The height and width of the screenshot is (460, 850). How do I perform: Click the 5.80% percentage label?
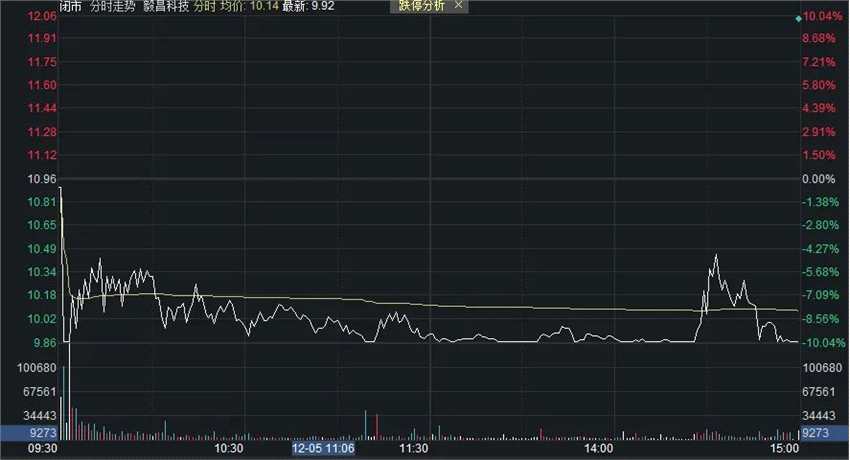(x=819, y=85)
